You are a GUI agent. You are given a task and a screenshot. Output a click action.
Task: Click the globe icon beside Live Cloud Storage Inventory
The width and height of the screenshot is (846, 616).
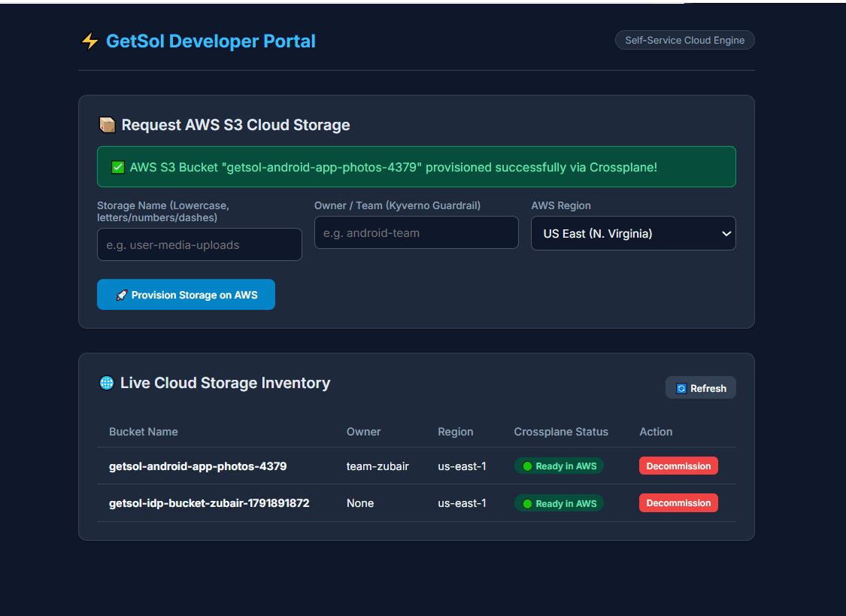(107, 382)
